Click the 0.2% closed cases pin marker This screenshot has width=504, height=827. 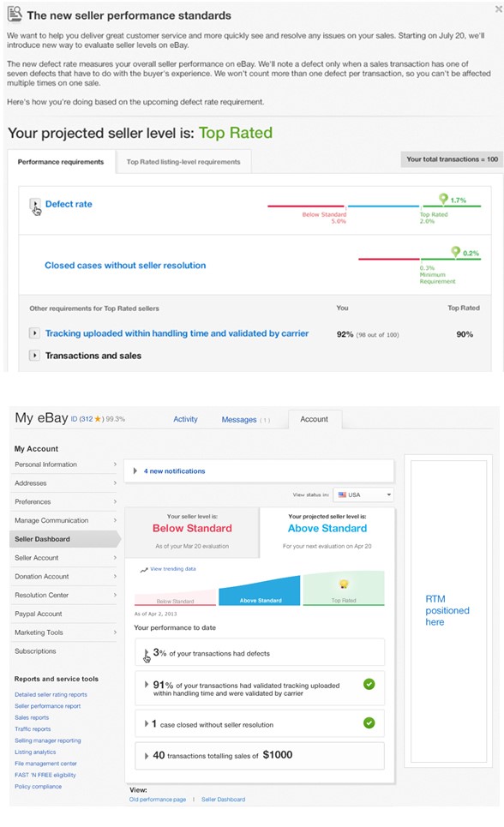[455, 252]
